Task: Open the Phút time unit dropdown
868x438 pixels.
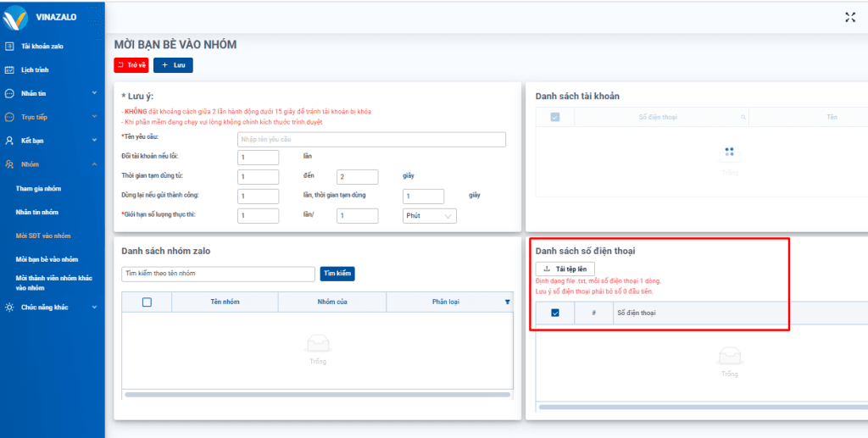Action: 430,216
